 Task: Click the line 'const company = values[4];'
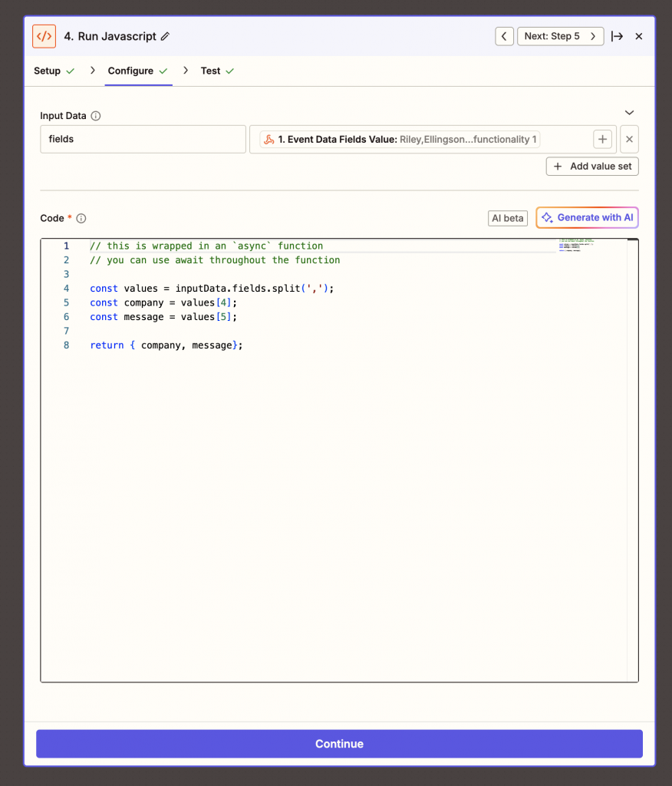[x=163, y=302]
